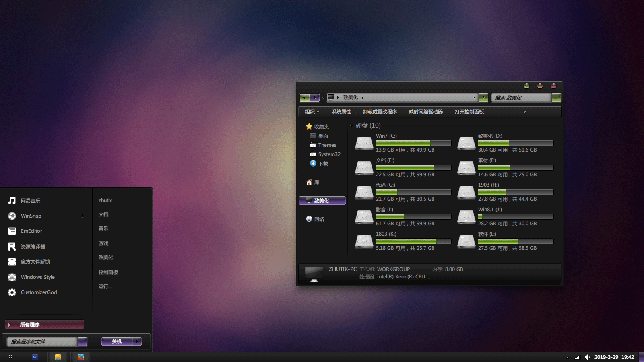Open CustomizerGod gear icon
Screen dimensions: 644x362
tap(12, 292)
